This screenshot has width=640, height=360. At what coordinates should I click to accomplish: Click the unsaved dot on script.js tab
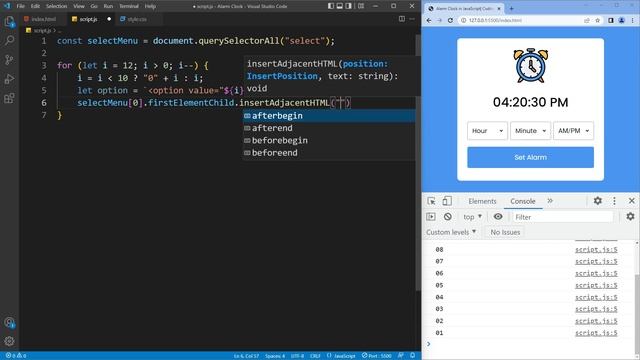[109, 19]
